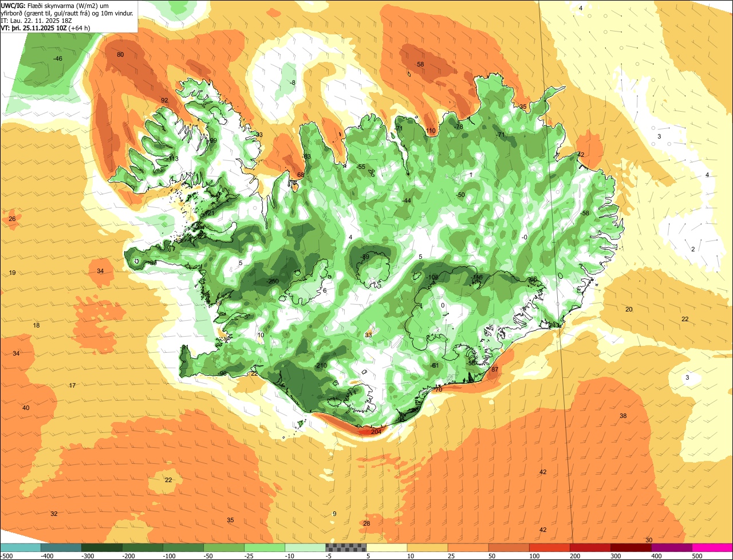This screenshot has width=733, height=560.
Task: Click the '-63' flux value on the map
Action: pos(307,156)
